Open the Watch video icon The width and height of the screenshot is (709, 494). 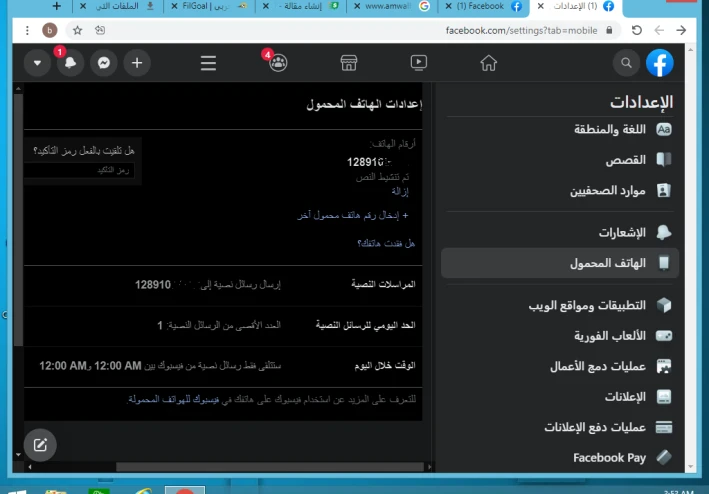click(419, 62)
